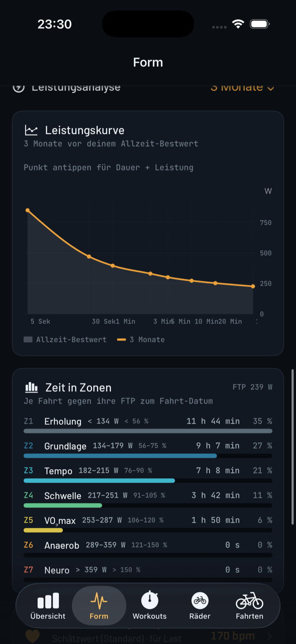
Task: Select the last power curve data point
Action: [x=253, y=286]
